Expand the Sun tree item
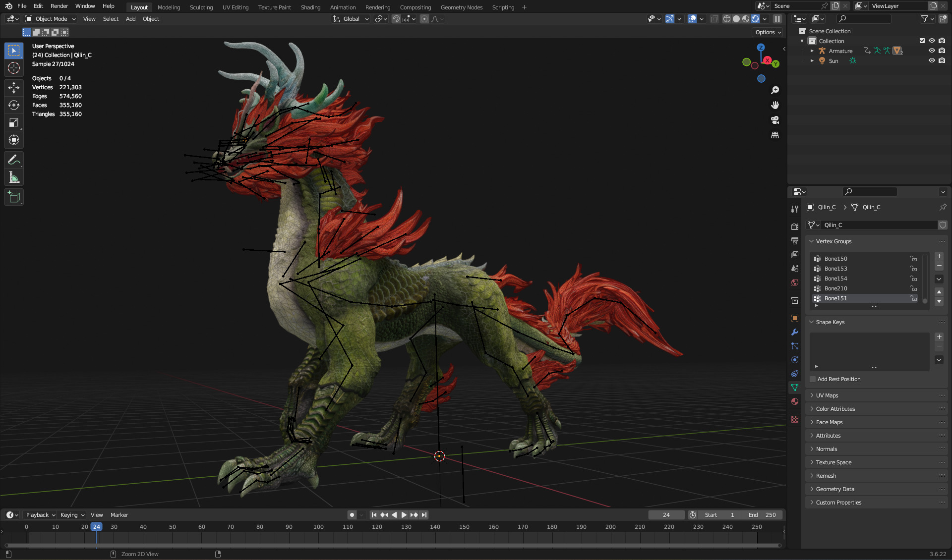The height and width of the screenshot is (560, 952). pyautogui.click(x=812, y=60)
